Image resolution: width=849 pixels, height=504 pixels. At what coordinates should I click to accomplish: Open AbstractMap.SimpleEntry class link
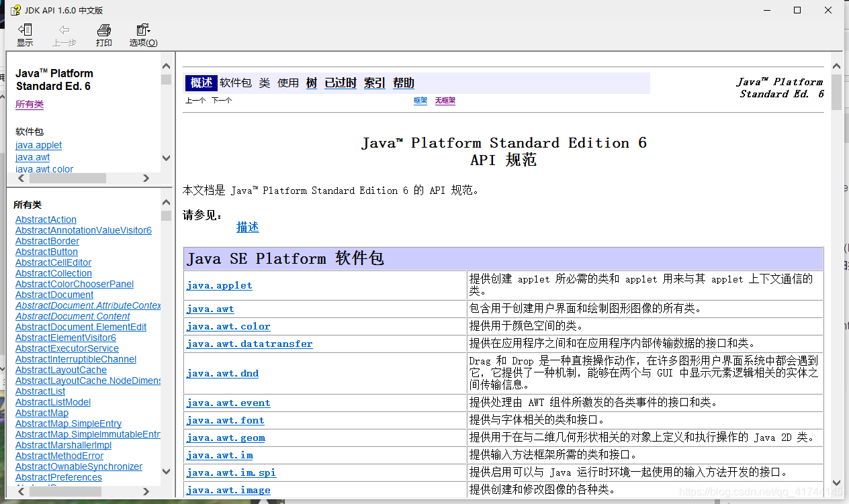69,423
